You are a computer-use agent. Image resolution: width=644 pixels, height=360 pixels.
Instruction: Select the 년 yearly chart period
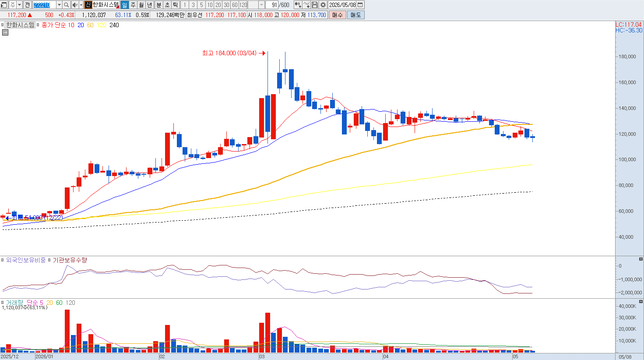point(149,5)
